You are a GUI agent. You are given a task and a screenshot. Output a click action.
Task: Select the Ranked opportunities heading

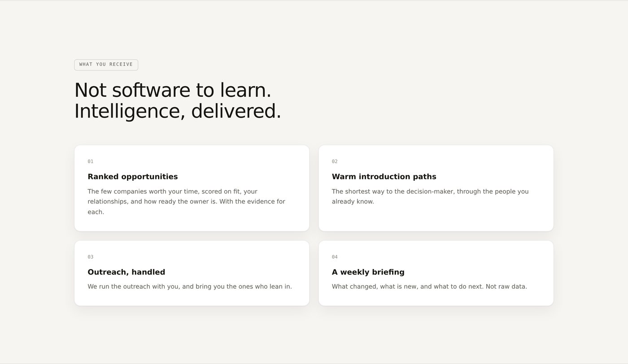click(133, 177)
